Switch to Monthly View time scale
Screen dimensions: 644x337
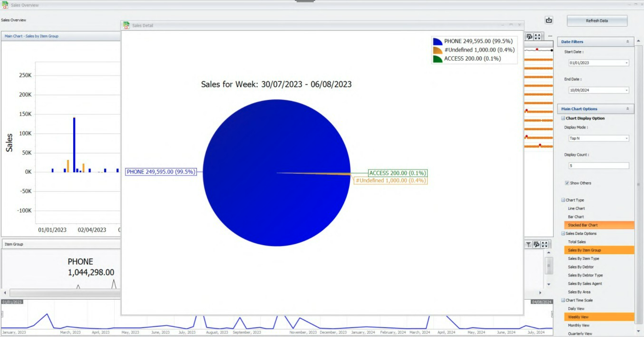pos(578,325)
